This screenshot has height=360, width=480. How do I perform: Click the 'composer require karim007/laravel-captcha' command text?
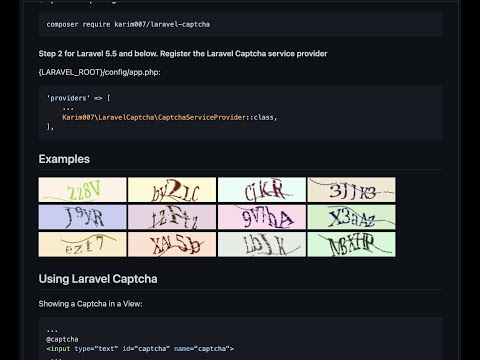point(128,24)
